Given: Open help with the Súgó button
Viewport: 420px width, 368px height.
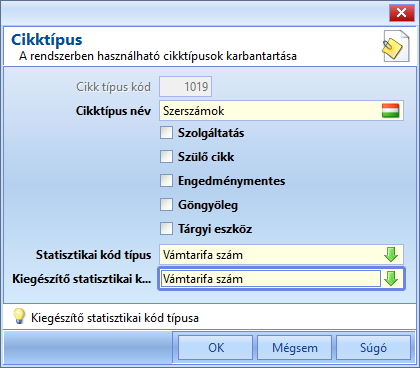Looking at the screenshot, I should [x=373, y=348].
